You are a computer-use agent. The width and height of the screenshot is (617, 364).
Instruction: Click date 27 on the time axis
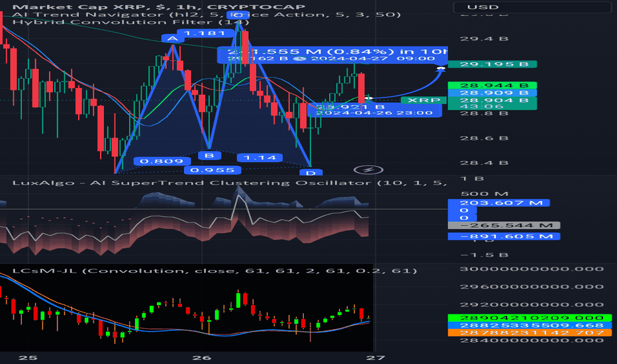[375, 357]
